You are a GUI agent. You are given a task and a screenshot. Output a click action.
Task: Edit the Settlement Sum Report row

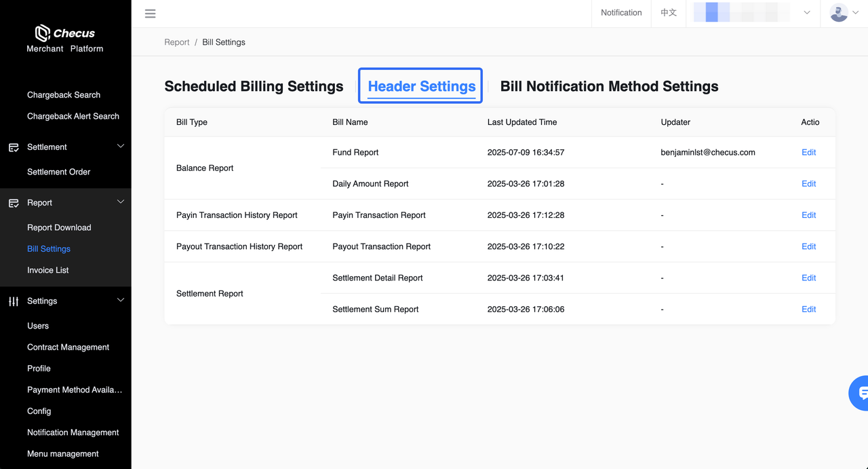(808, 309)
